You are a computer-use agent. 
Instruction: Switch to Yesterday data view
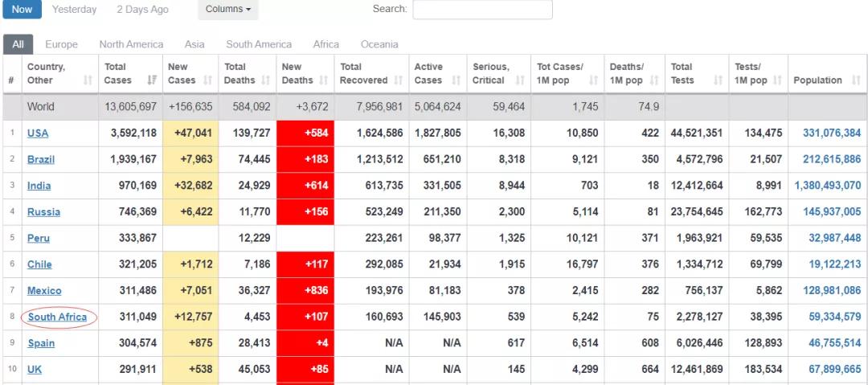pyautogui.click(x=74, y=10)
